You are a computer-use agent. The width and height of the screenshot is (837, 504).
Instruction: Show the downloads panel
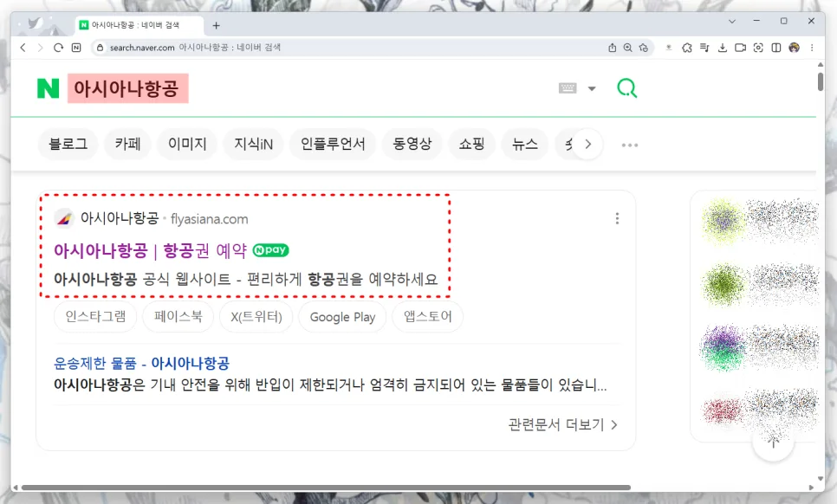click(x=723, y=48)
